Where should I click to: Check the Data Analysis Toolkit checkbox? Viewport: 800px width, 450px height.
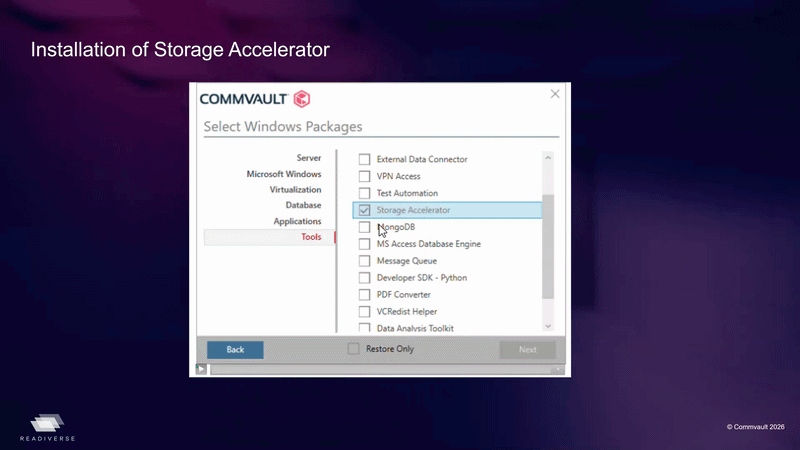tap(364, 328)
